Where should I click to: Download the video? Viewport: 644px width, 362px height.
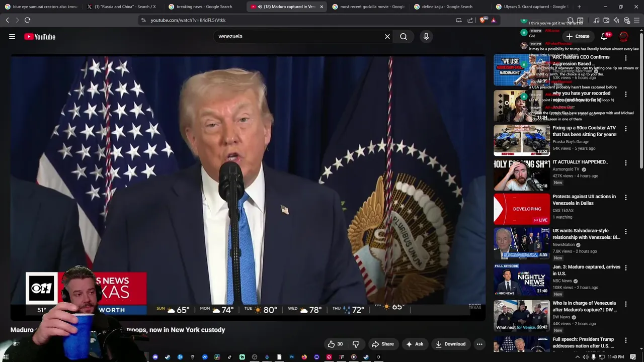point(450,344)
